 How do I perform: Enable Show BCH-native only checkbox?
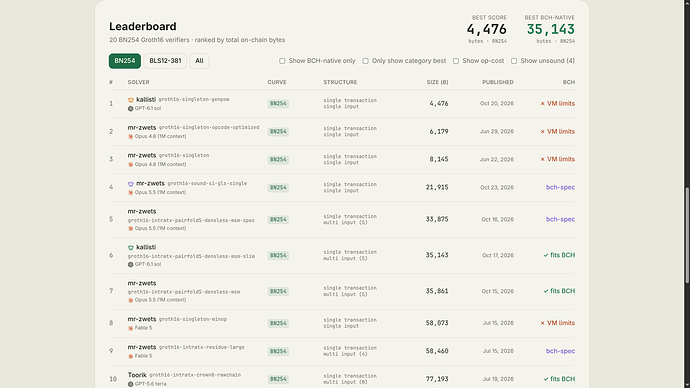[282, 61]
